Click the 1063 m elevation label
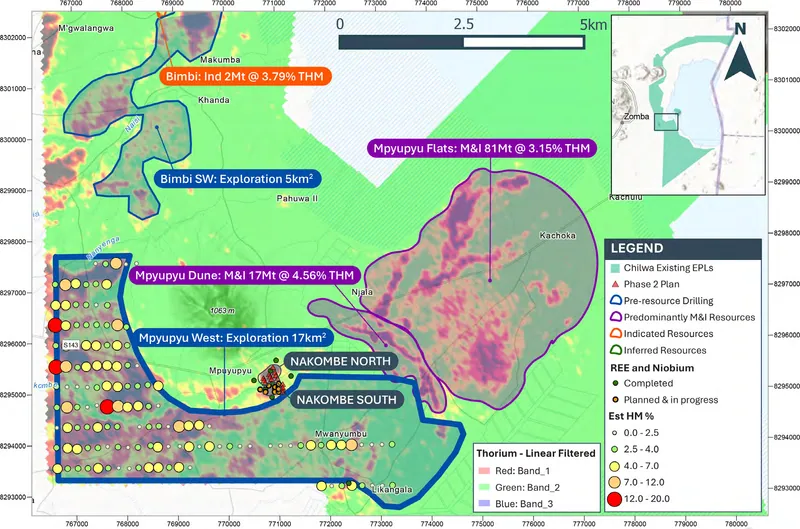Image resolution: width=800 pixels, height=529 pixels. coord(222,310)
